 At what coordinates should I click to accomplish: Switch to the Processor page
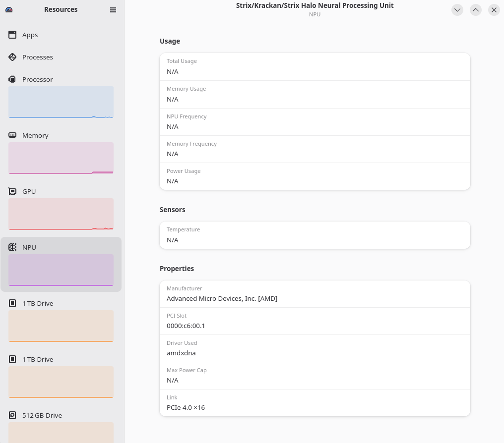tap(38, 79)
